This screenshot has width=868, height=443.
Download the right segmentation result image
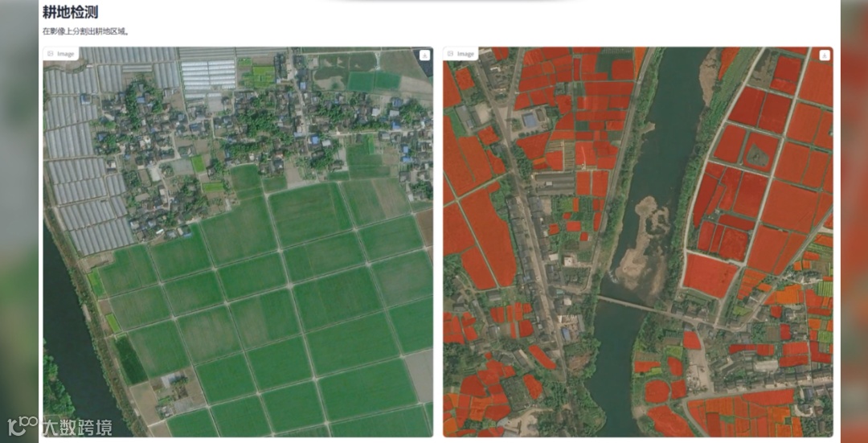(825, 55)
